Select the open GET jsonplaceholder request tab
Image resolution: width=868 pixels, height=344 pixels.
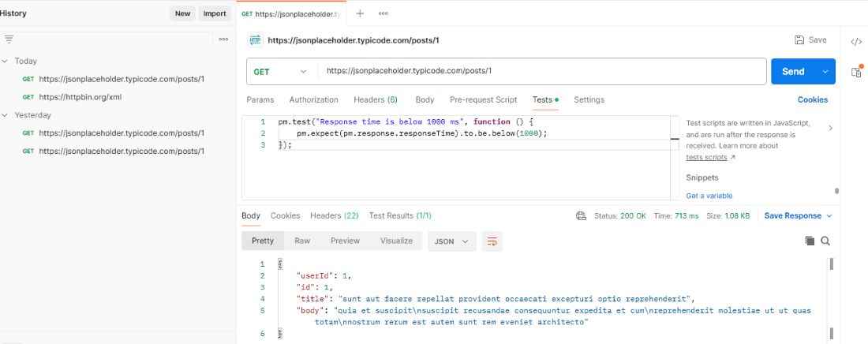click(x=291, y=14)
